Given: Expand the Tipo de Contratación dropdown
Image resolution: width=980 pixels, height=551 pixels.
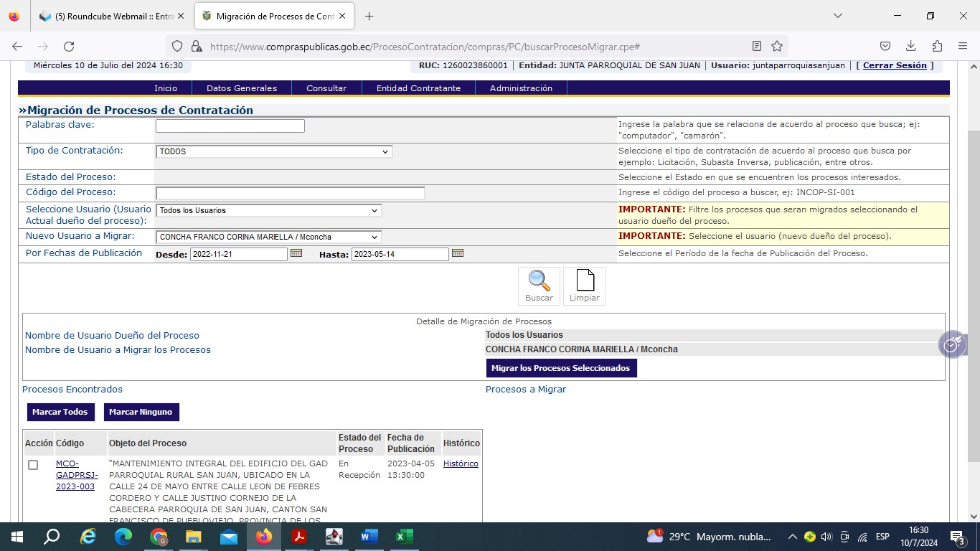Looking at the screenshot, I should (274, 152).
